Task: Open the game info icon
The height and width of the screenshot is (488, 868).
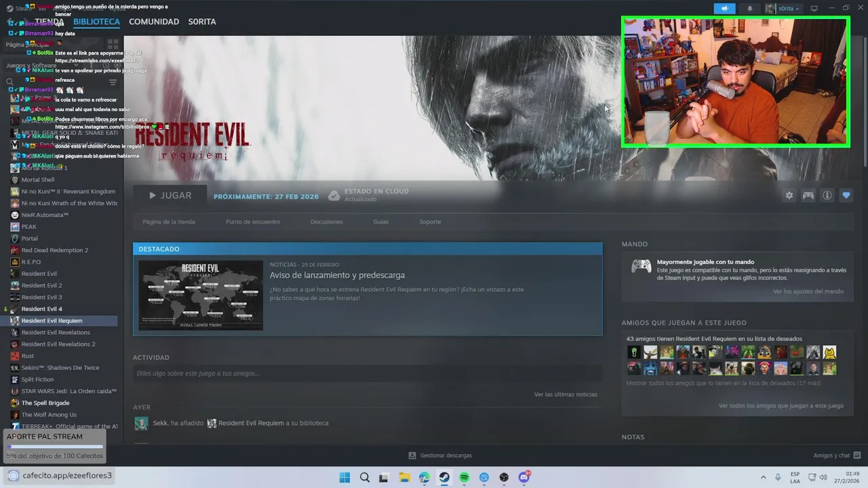Action: 827,195
